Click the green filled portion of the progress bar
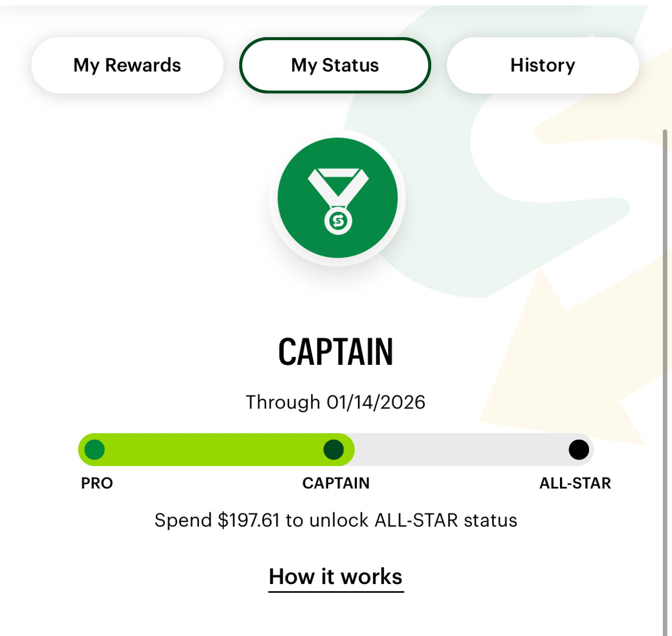The width and height of the screenshot is (672, 636). pos(214,450)
